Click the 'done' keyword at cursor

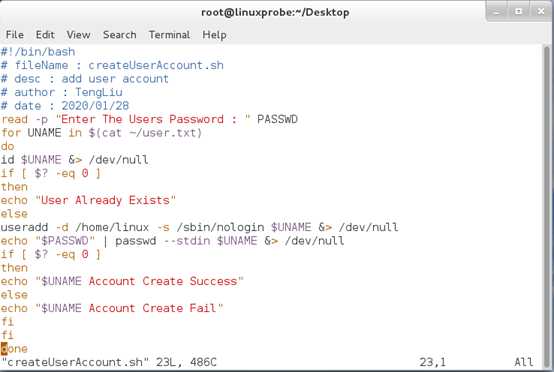pos(14,349)
